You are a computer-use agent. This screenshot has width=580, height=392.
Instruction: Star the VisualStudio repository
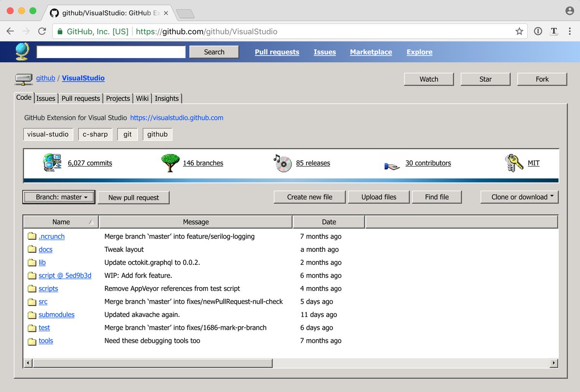tap(485, 79)
